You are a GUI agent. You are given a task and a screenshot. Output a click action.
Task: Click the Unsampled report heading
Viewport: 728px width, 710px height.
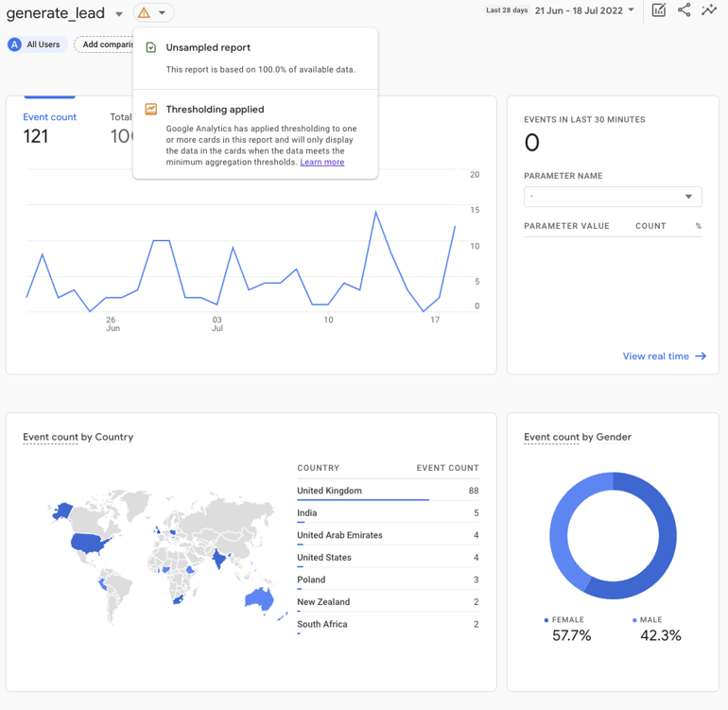coord(208,47)
